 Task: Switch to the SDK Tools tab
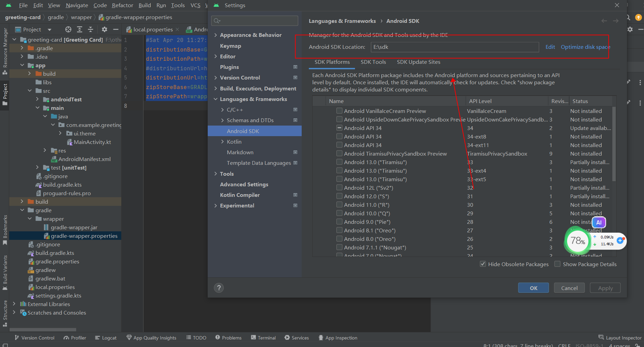pyautogui.click(x=373, y=62)
